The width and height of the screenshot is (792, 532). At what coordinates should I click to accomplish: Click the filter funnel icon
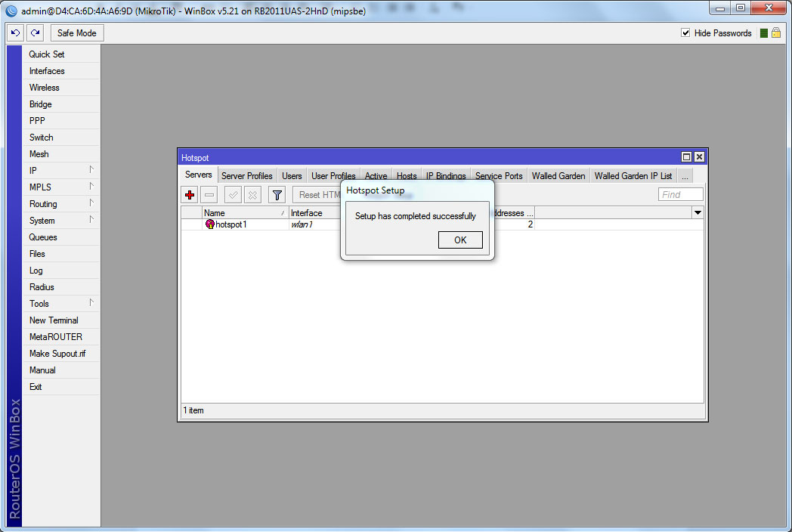[277, 195]
